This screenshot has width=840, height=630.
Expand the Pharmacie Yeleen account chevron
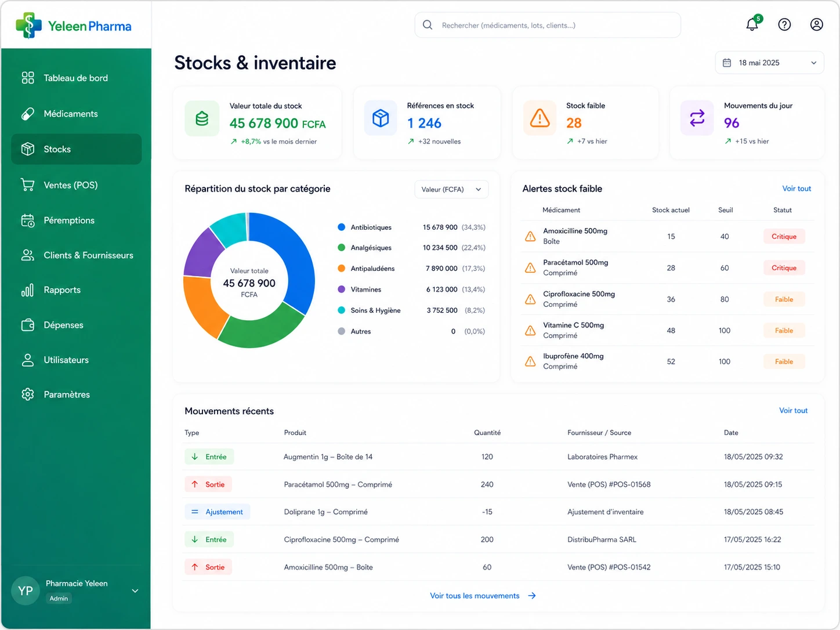[x=135, y=591]
